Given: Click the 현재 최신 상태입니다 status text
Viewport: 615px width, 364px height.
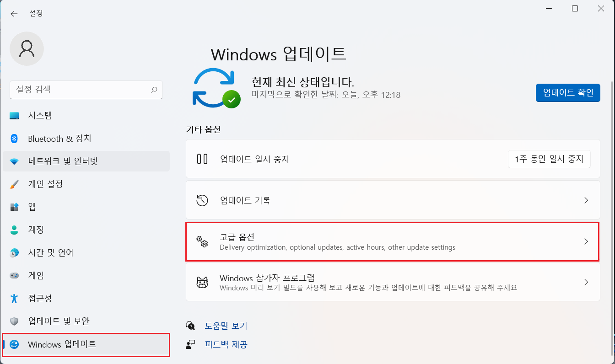Looking at the screenshot, I should click(303, 82).
